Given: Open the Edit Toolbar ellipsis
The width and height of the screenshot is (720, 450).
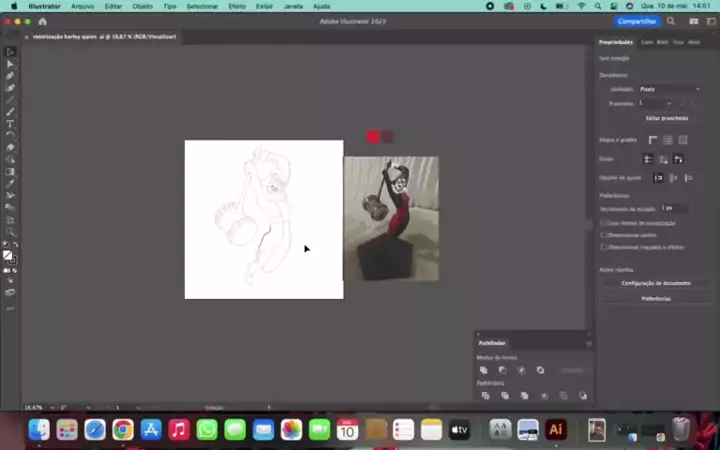Looking at the screenshot, I should (10, 309).
